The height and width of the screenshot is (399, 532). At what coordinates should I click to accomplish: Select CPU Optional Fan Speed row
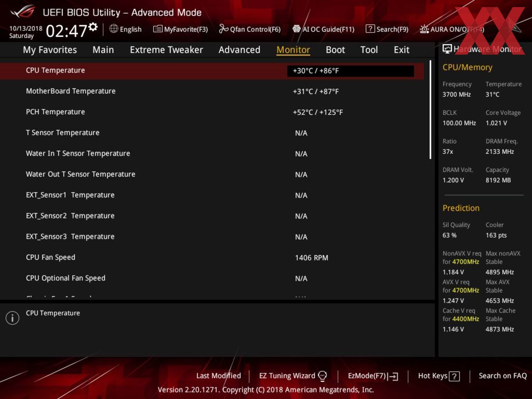pyautogui.click(x=212, y=278)
